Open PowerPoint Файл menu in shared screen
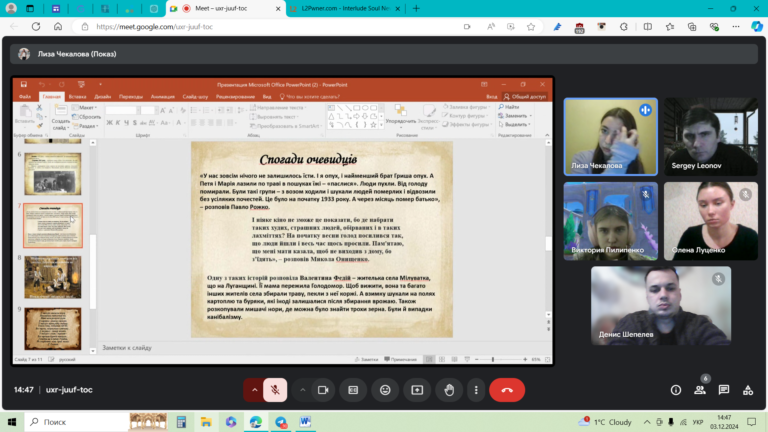768x432 pixels. coord(25,96)
